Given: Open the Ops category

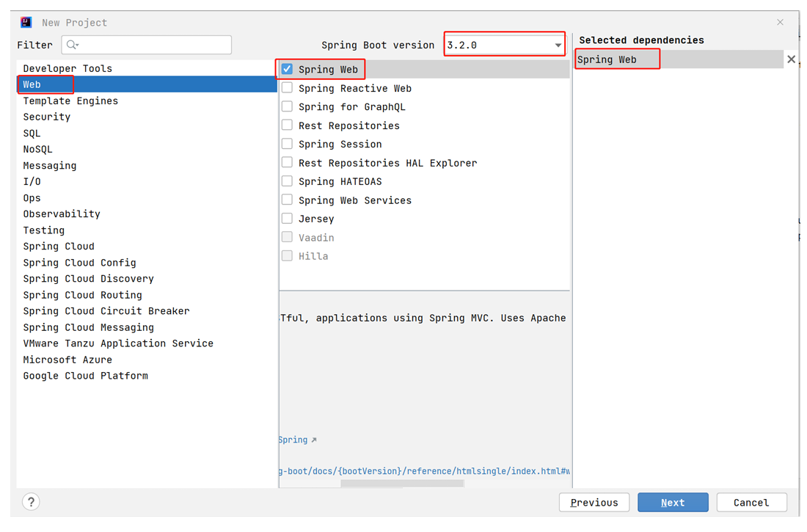Looking at the screenshot, I should coord(147,198).
